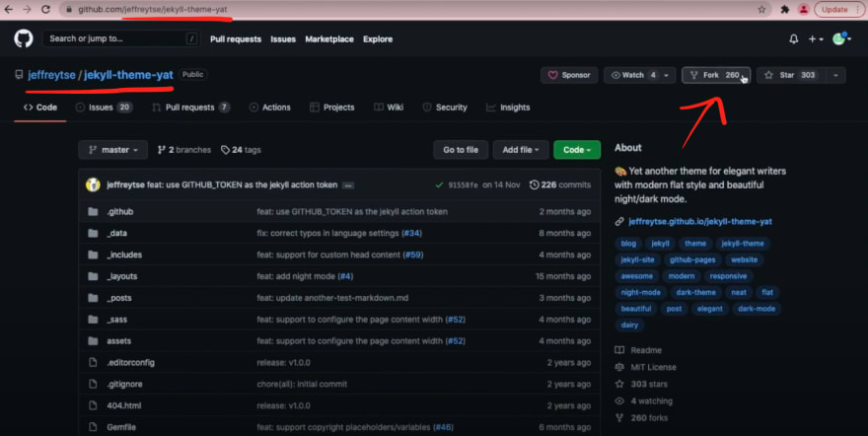Viewport: 868px width, 436px height.
Task: Open the _includes folder
Action: tap(124, 255)
